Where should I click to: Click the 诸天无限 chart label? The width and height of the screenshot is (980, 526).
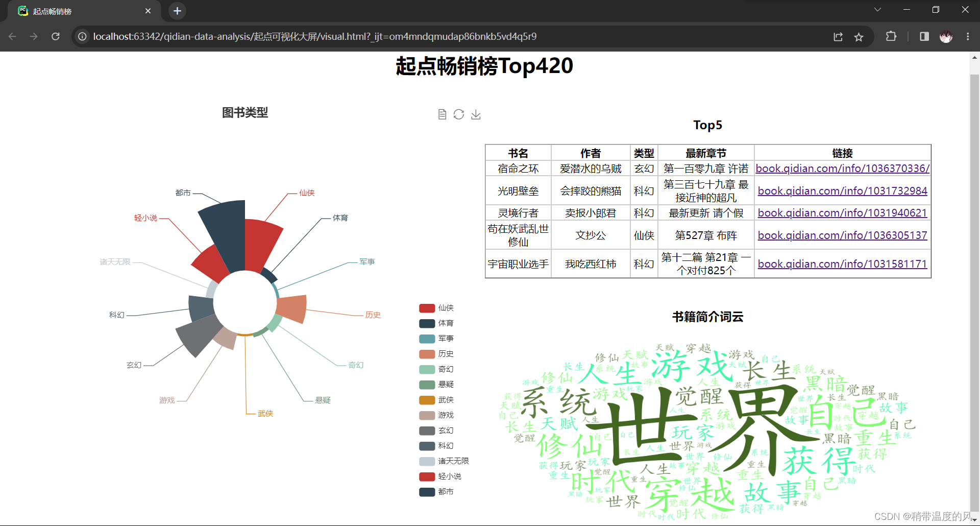point(115,262)
